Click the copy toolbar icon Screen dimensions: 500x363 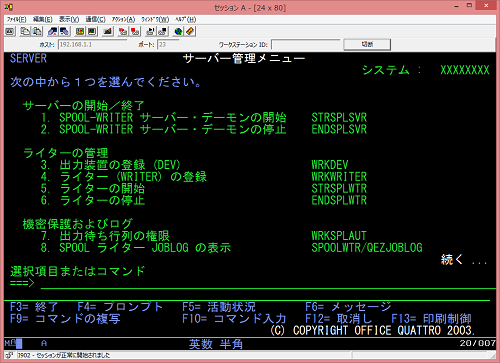(x=25, y=31)
